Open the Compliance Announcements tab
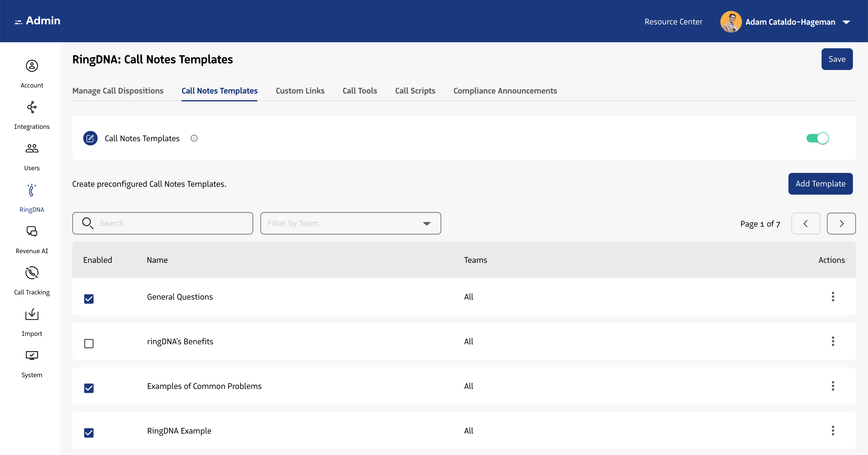Image resolution: width=868 pixels, height=455 pixels. point(505,91)
